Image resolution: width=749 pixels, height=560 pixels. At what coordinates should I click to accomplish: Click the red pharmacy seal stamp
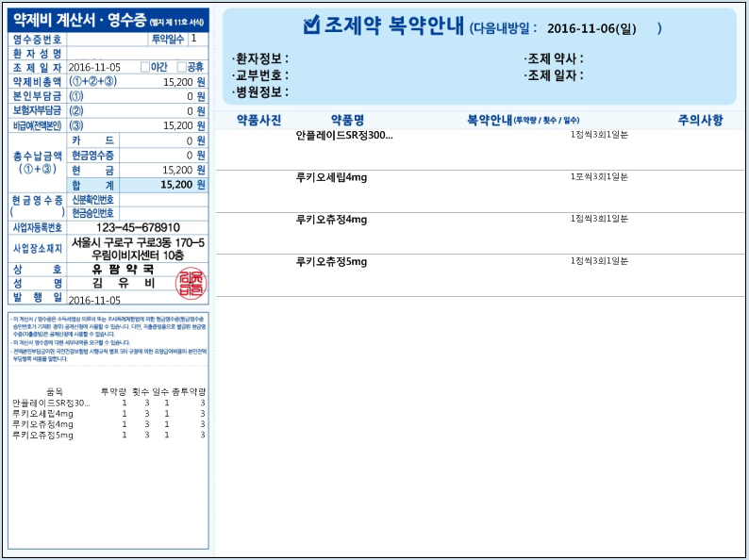point(191,282)
